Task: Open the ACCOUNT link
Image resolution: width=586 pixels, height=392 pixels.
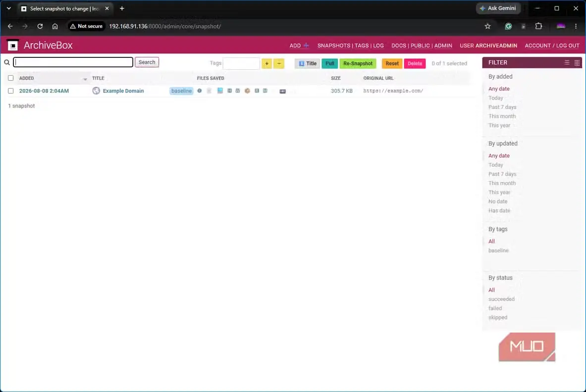Action: [537, 46]
